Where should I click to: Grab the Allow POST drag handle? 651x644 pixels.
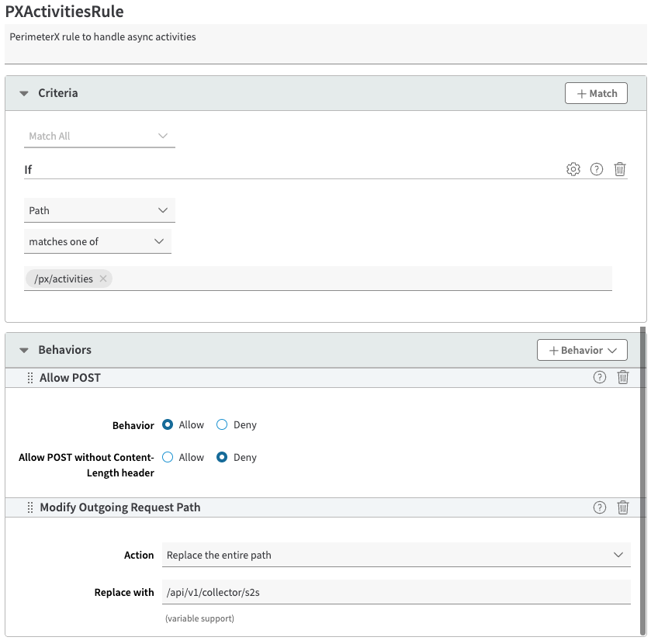click(x=30, y=378)
